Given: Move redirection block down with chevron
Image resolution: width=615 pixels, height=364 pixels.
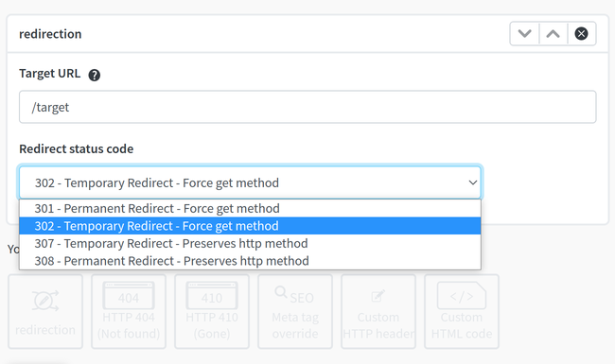Looking at the screenshot, I should pos(524,34).
